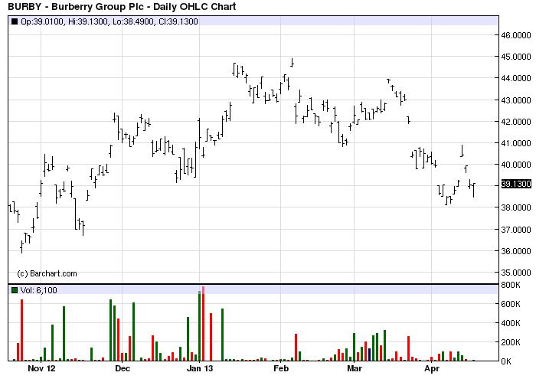Click the 400K volume axis label

pos(511,323)
